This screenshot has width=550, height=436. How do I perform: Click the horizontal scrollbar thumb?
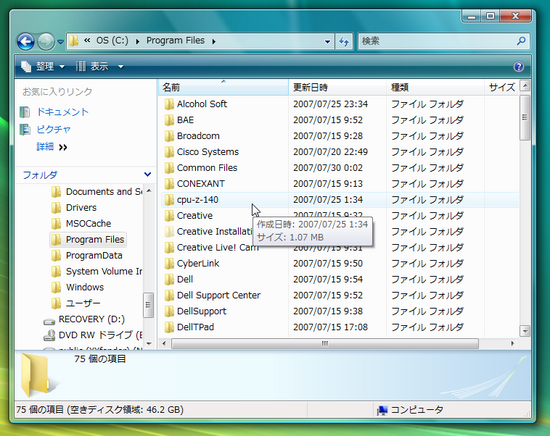325,343
